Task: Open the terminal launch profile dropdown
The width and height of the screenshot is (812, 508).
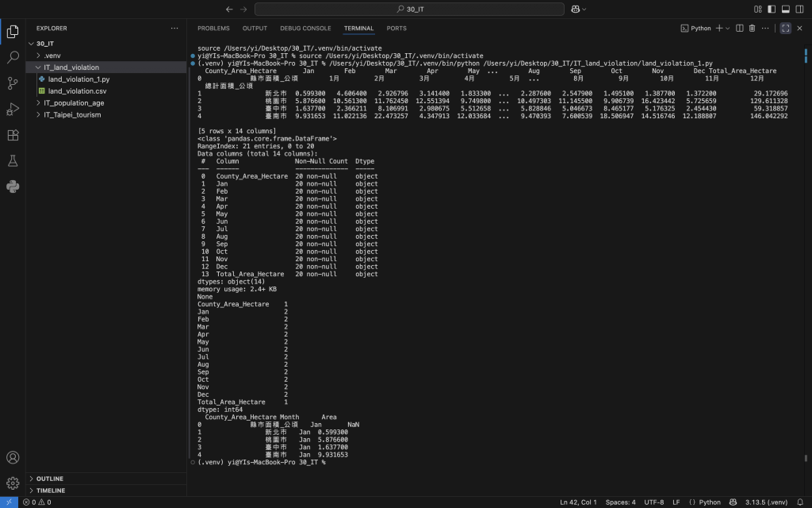Action: (728, 29)
